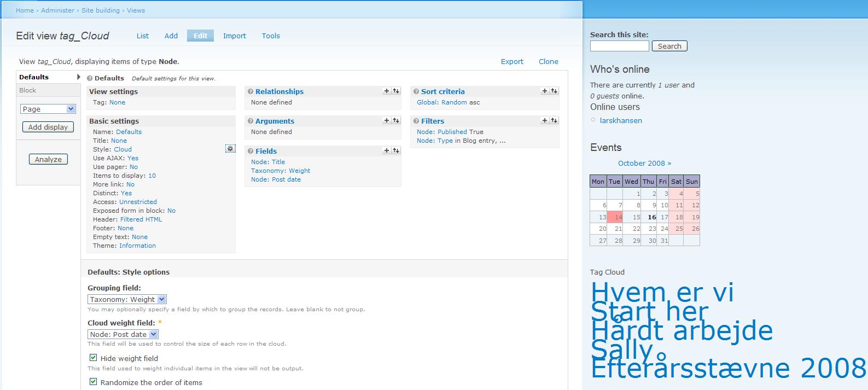Image resolution: width=868 pixels, height=390 pixels.
Task: Add a new field with Fields plus icon
Action: pyautogui.click(x=387, y=150)
